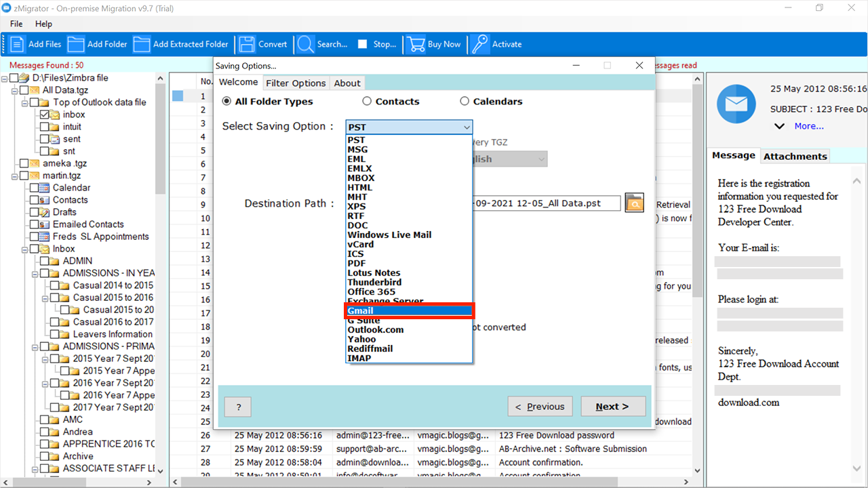Viewport: 868px width, 488px height.
Task: Select the Calendars radio button
Action: point(465,101)
